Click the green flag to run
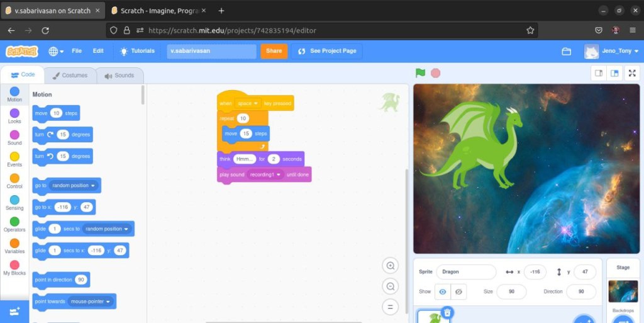 point(420,73)
